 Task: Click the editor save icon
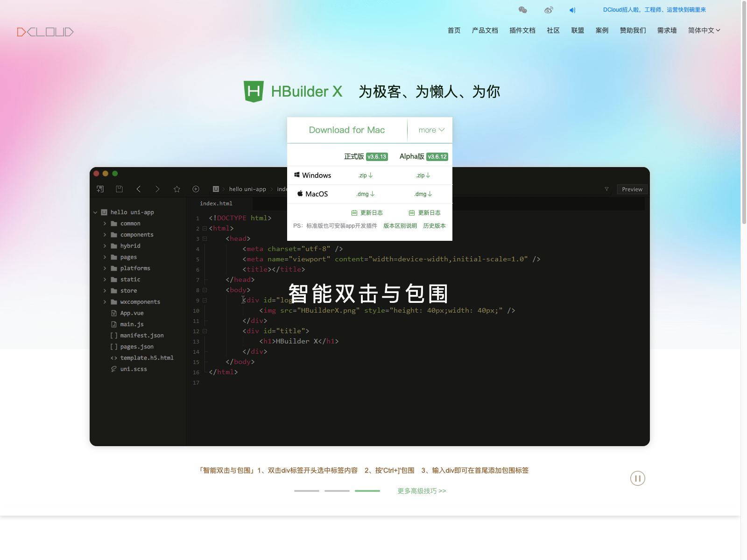(119, 189)
